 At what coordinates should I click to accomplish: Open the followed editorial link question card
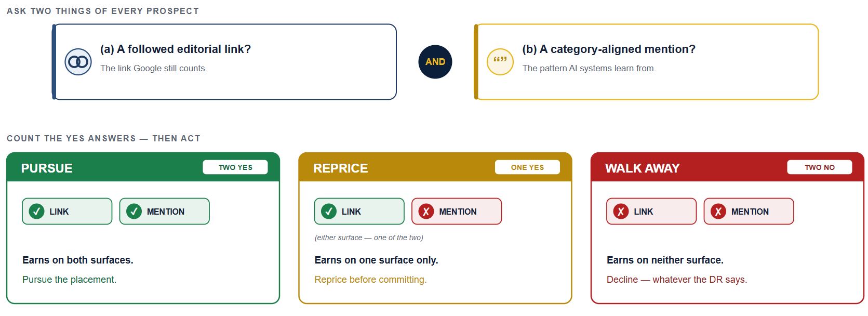click(x=224, y=62)
